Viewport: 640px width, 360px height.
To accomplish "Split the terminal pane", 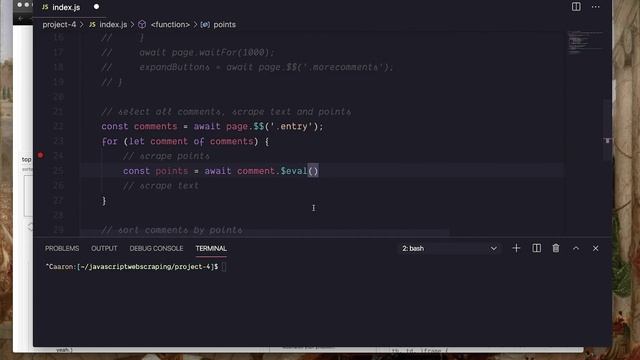I will (536, 248).
